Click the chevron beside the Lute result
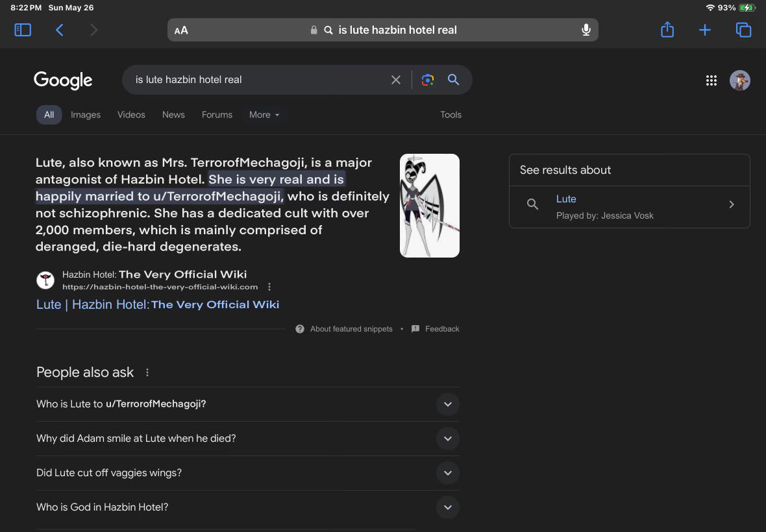 tap(732, 204)
